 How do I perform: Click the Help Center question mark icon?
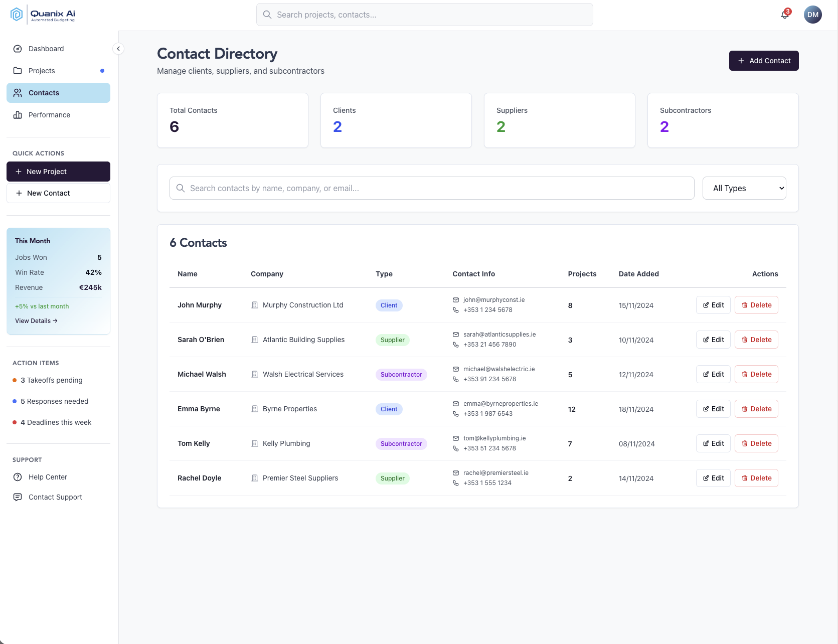[18, 477]
